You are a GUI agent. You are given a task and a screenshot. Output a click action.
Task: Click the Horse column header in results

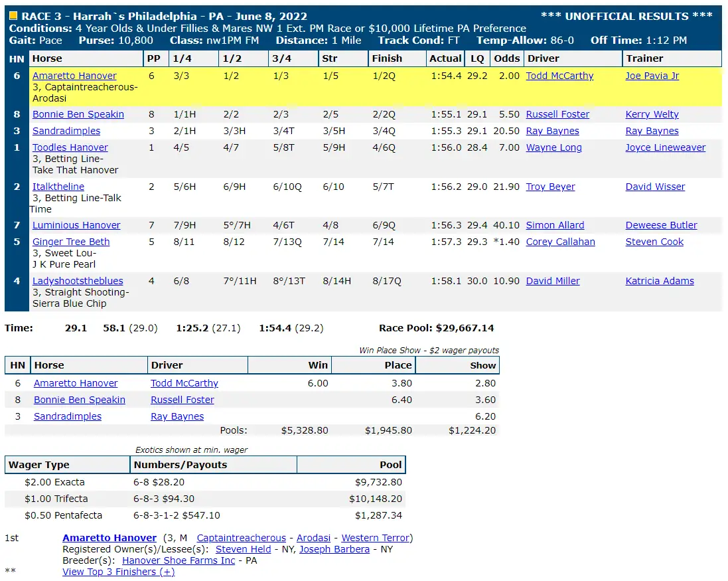86,58
